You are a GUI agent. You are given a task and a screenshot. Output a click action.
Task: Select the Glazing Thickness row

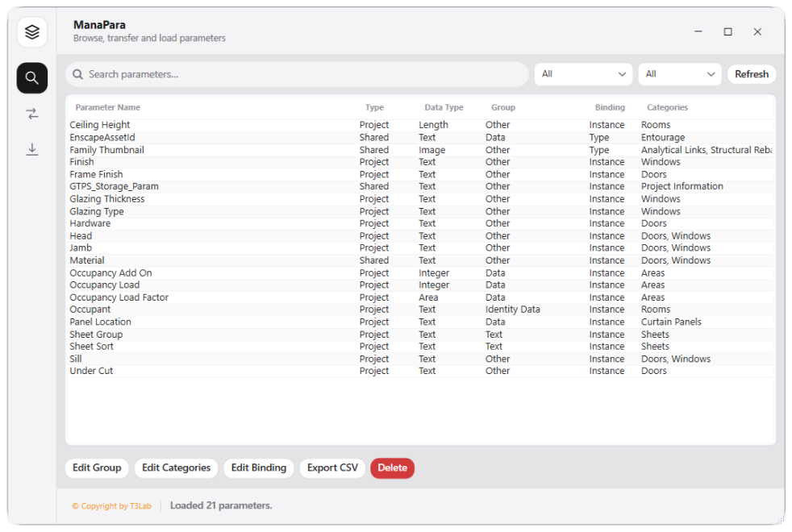click(x=420, y=199)
